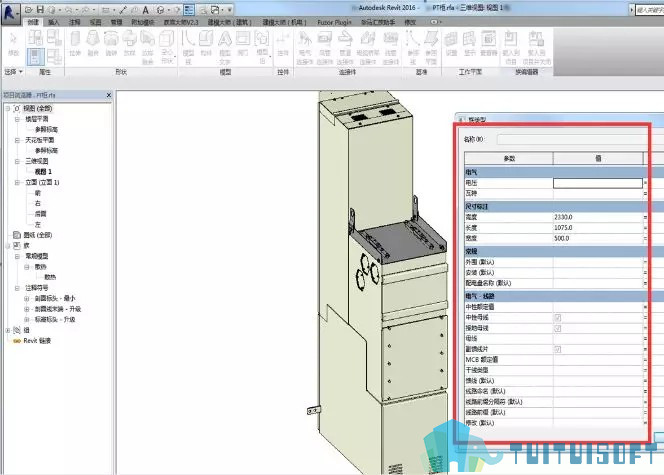The width and height of the screenshot is (664, 475).
Task: Select the 构件 component tool
Action: (206, 44)
